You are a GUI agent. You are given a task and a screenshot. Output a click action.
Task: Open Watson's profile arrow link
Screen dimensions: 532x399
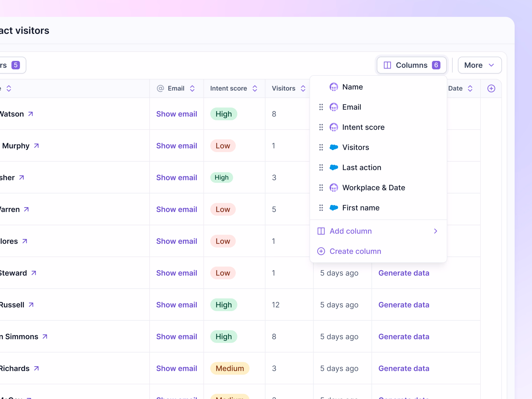point(30,114)
